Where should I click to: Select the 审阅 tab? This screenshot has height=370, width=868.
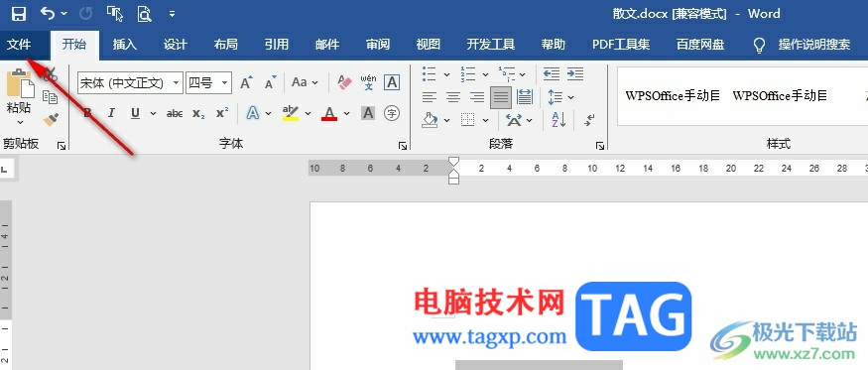(x=378, y=45)
